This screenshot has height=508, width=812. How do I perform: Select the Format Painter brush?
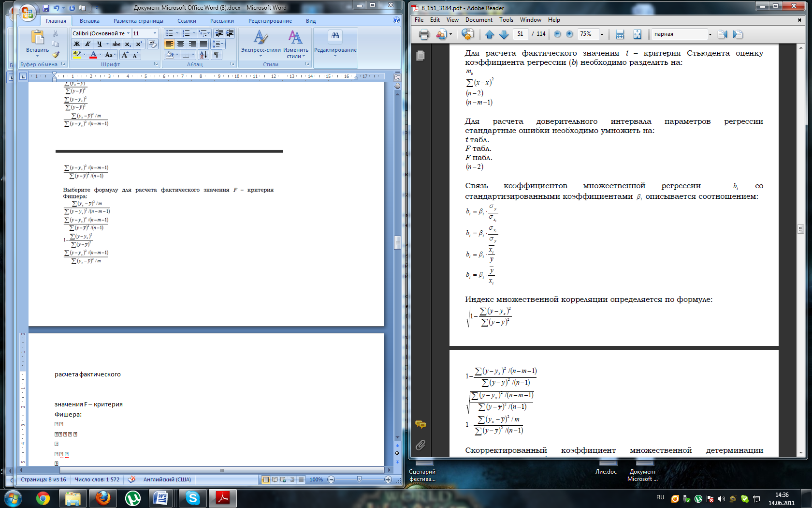[x=56, y=55]
